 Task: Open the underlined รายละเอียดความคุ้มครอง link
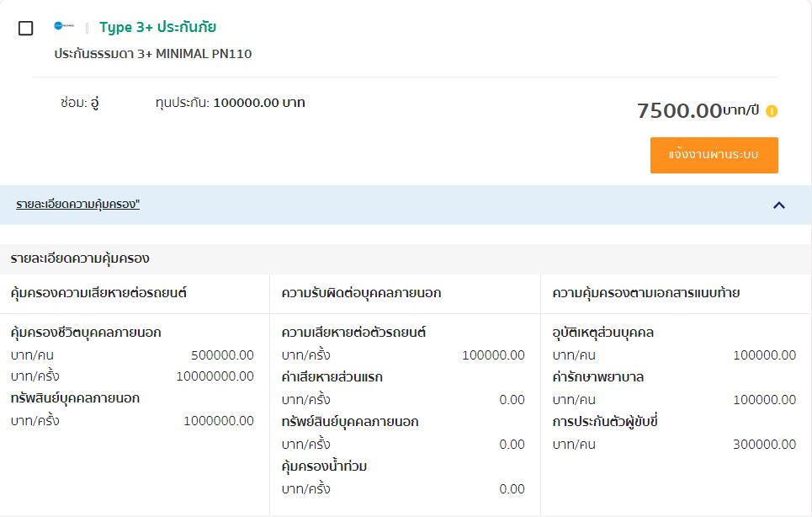[x=77, y=205]
